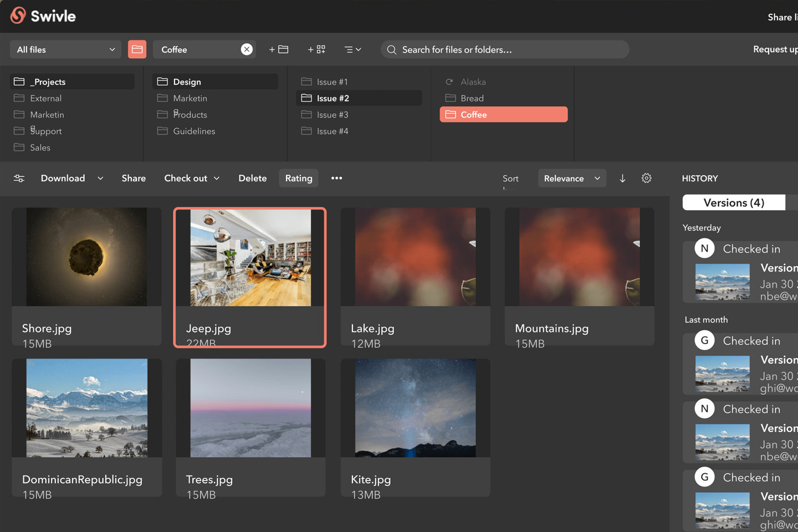Screen dimensions: 798x532
Task: Clear the Coffee folder filter
Action: click(x=247, y=49)
